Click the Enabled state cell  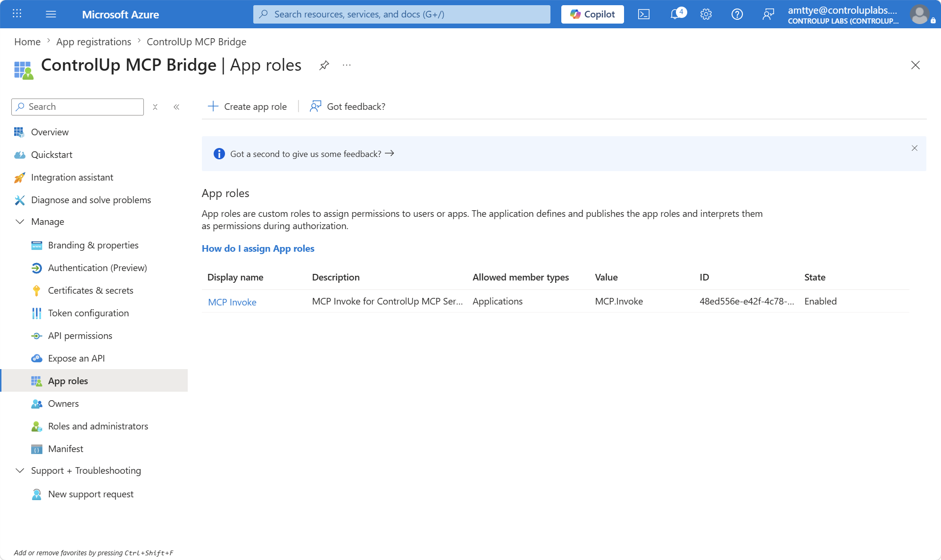(820, 301)
